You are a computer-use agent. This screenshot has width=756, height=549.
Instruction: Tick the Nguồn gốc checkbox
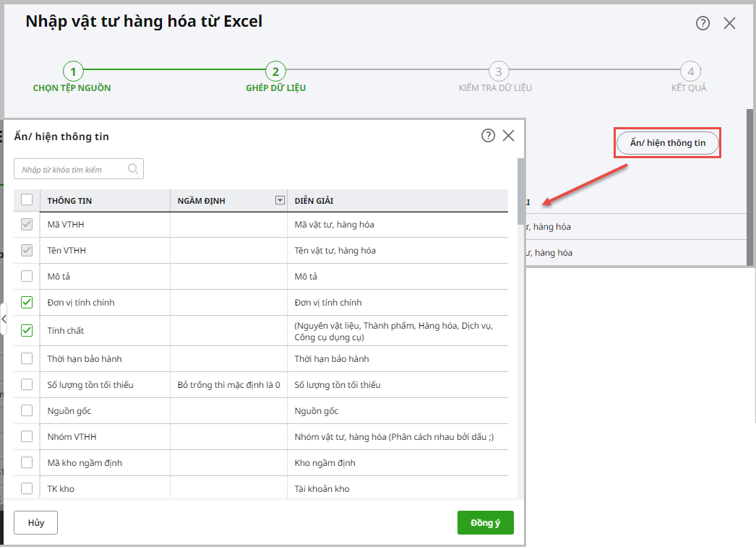(x=27, y=410)
